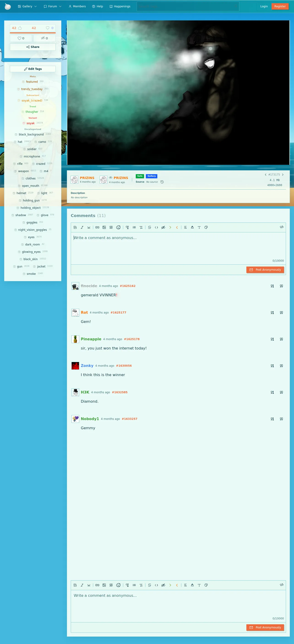Toggle Underline in the upper comment editor
294x644 pixels.
pos(89,228)
